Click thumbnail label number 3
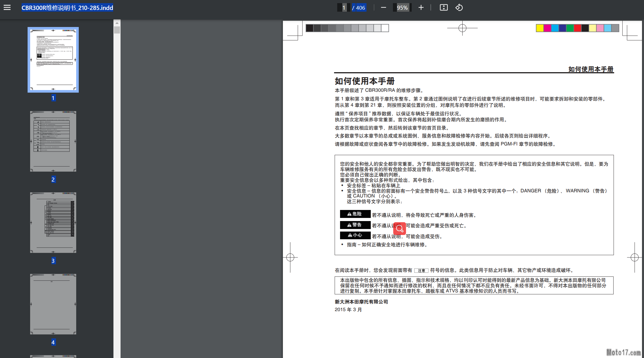The width and height of the screenshot is (644, 358). (x=53, y=261)
